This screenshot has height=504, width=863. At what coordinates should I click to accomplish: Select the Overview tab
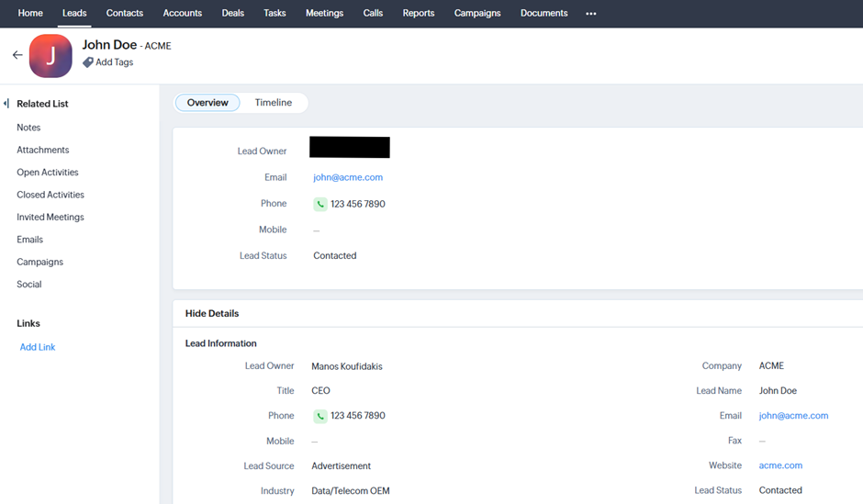point(207,103)
